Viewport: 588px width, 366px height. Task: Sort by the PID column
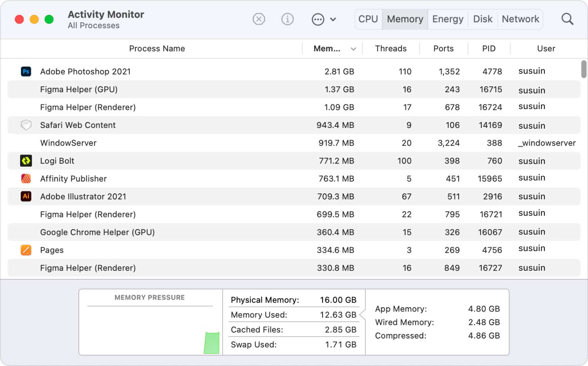click(489, 49)
